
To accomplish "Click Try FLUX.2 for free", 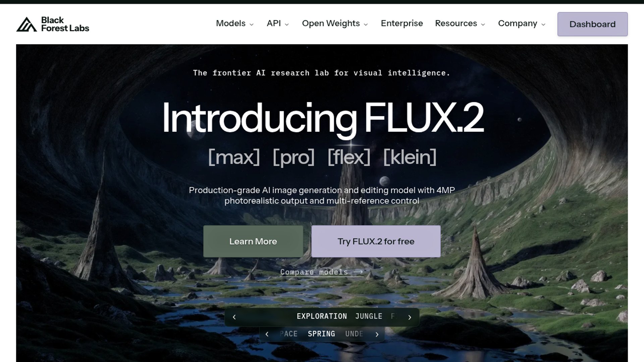I will pyautogui.click(x=376, y=241).
